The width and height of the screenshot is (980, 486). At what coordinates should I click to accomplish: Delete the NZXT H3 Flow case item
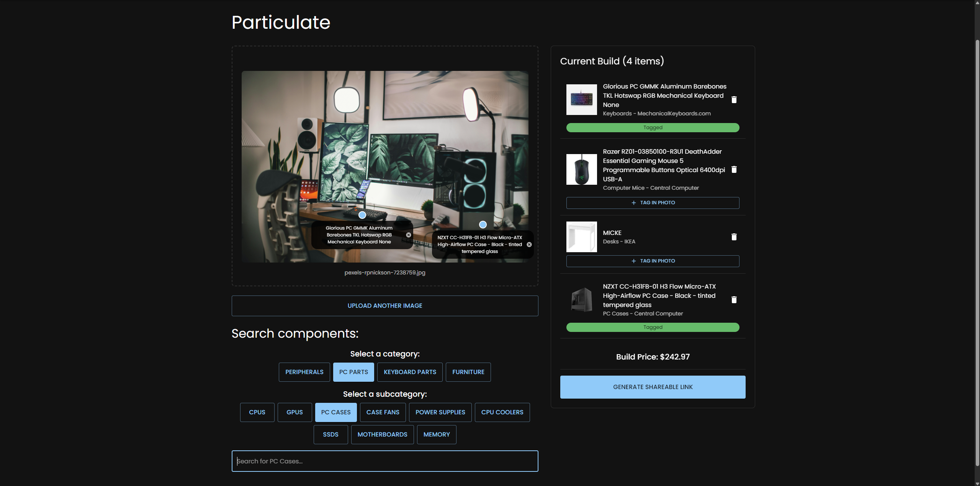pyautogui.click(x=734, y=300)
